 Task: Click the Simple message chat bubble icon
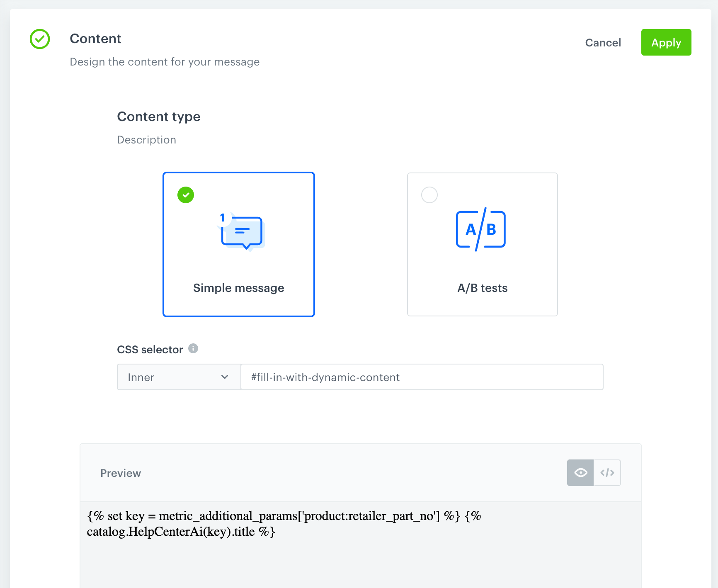[242, 231]
